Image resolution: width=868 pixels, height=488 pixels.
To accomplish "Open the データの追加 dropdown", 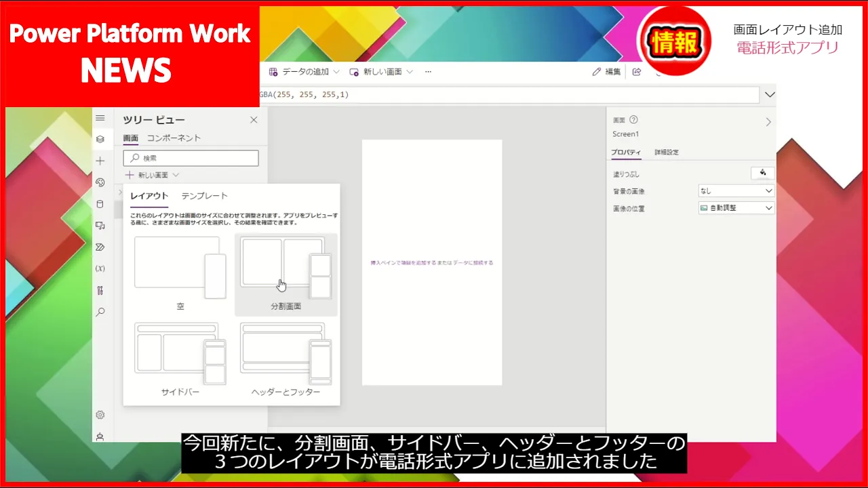I will pos(304,72).
